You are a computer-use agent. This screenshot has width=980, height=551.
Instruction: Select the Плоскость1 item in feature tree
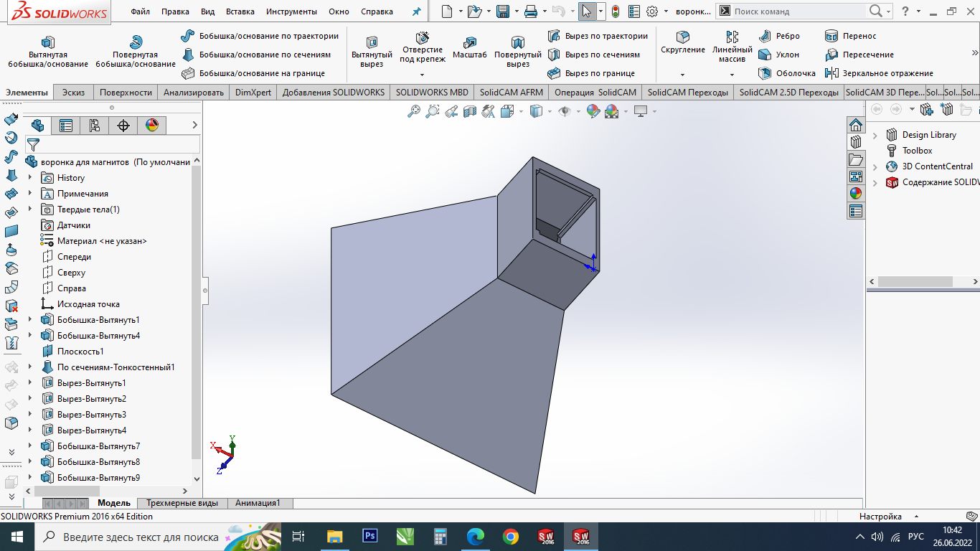tap(80, 352)
